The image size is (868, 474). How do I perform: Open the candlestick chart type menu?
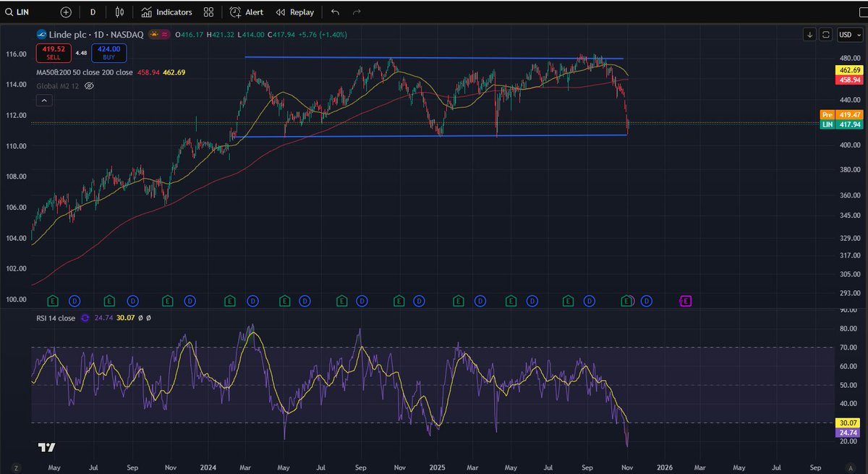[x=119, y=12]
